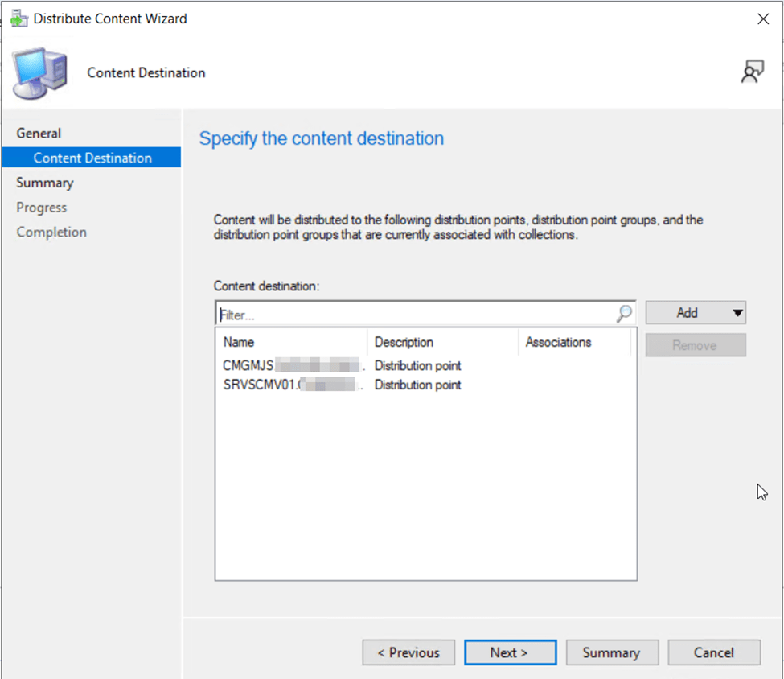
Task: Select the Content Destination step
Action: click(x=92, y=158)
